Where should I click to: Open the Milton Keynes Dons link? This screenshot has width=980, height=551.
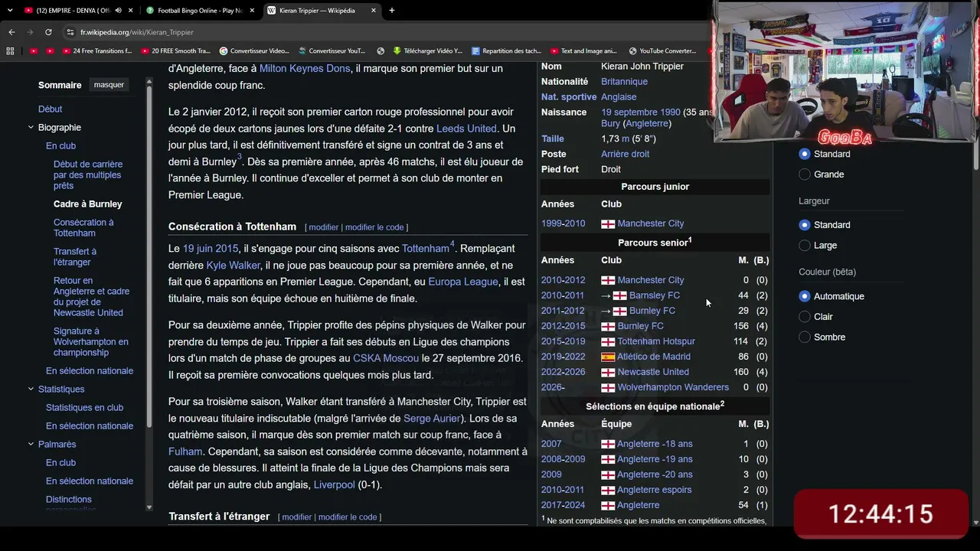point(305,68)
